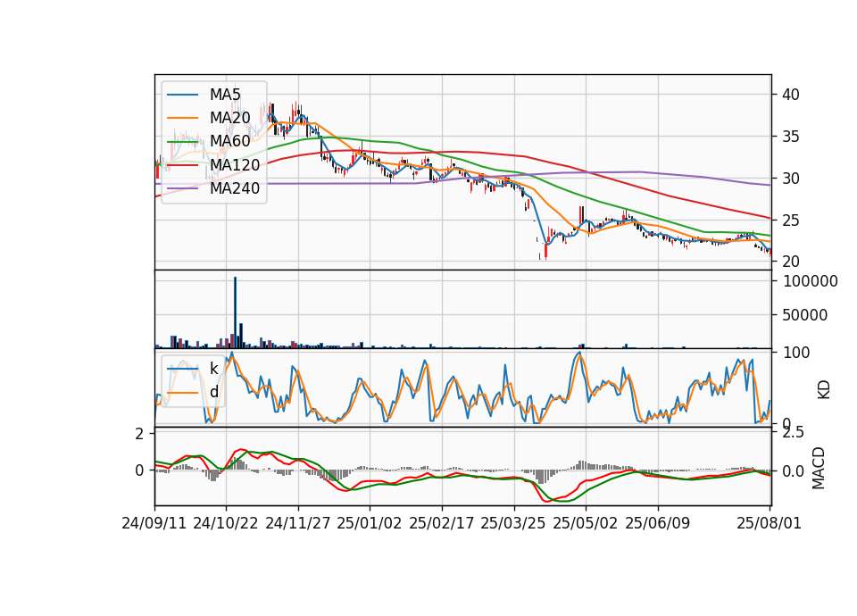Image resolution: width=857 pixels, height=616 pixels.
Task: Click the KD axis title
Action: [824, 389]
